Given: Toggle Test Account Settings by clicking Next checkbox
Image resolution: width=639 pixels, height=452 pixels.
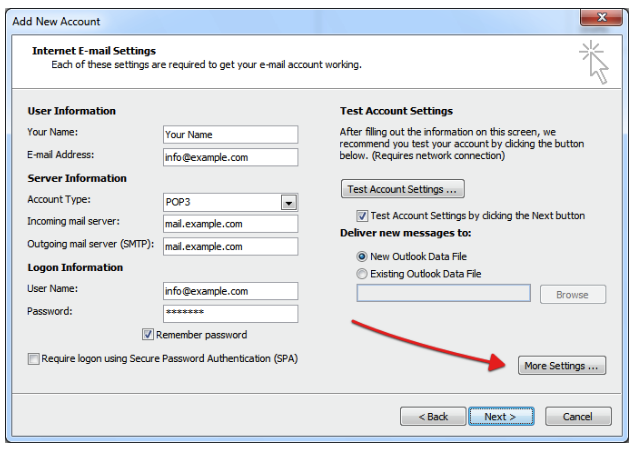Looking at the screenshot, I should click(x=361, y=216).
